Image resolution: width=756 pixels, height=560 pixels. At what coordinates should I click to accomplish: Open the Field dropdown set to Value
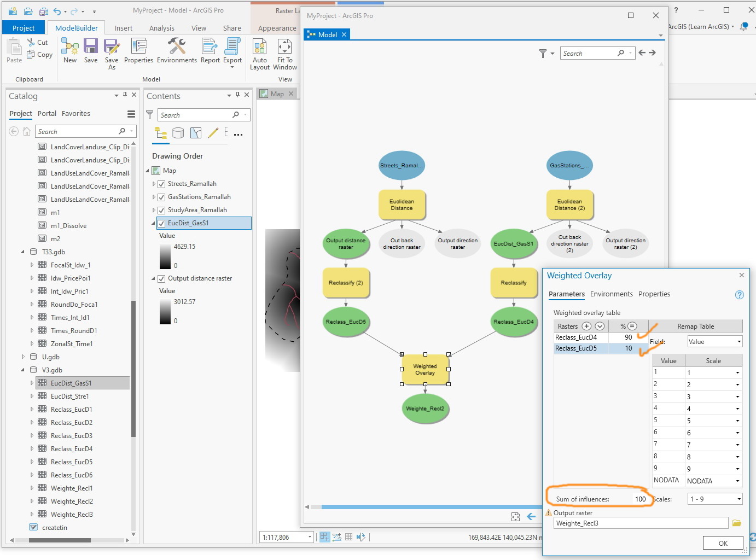point(715,342)
